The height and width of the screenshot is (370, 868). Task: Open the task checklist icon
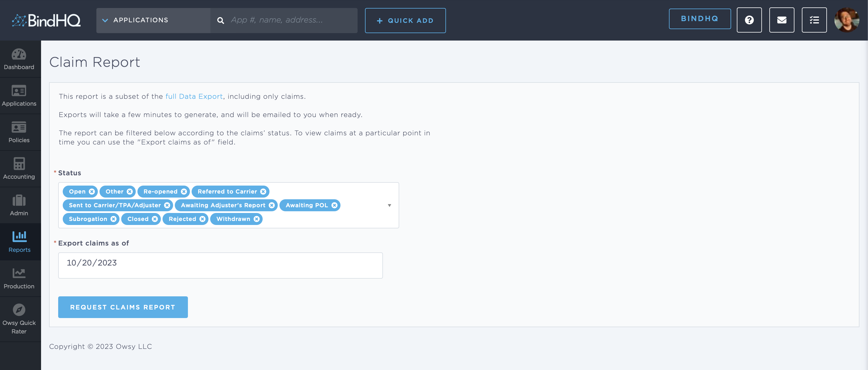point(814,20)
